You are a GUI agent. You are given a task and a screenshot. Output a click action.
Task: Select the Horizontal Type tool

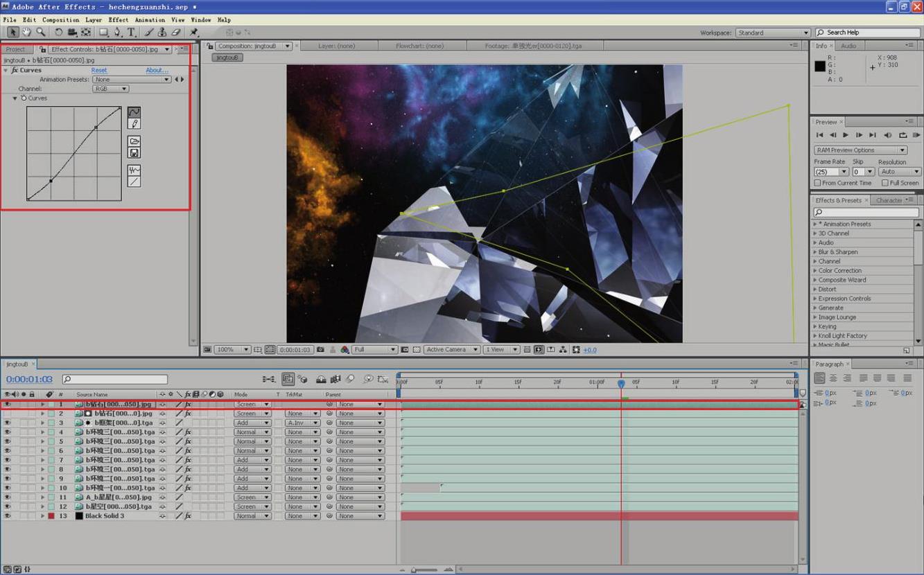tap(130, 32)
